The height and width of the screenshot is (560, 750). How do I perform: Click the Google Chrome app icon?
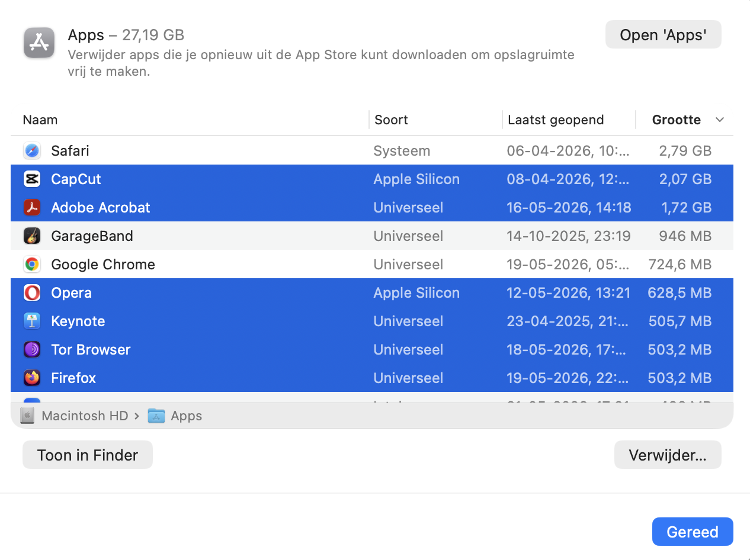[x=32, y=264]
